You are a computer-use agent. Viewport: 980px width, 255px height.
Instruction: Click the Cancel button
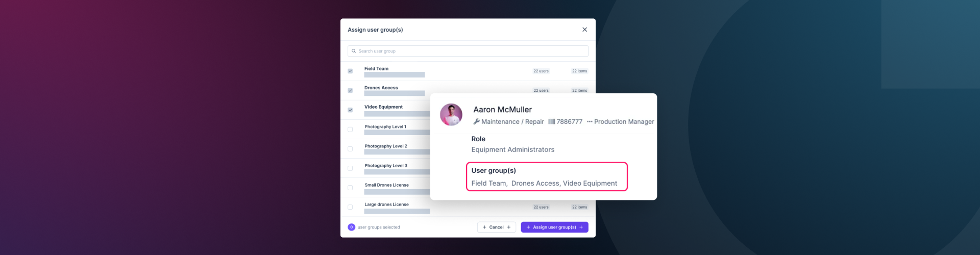497,227
